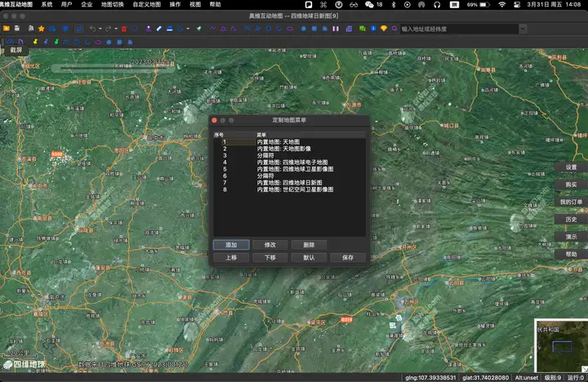Click the 修改 button in the dialog
588x382 pixels.
tap(270, 245)
